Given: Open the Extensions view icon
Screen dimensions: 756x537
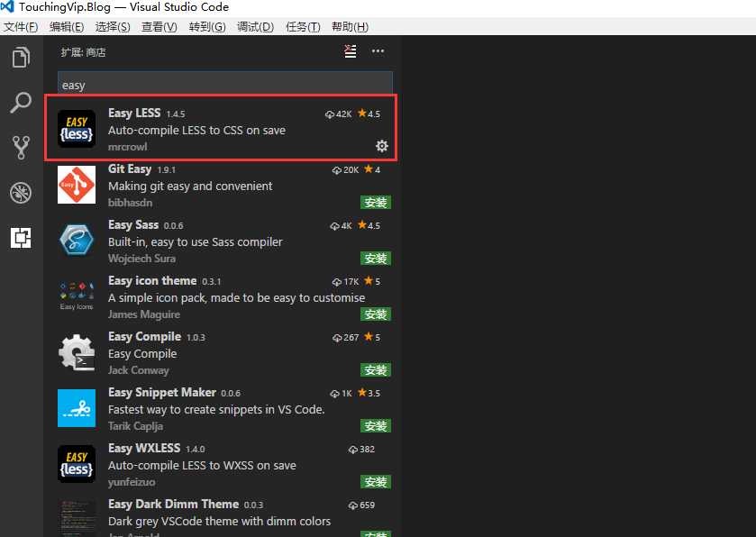Looking at the screenshot, I should tap(21, 238).
